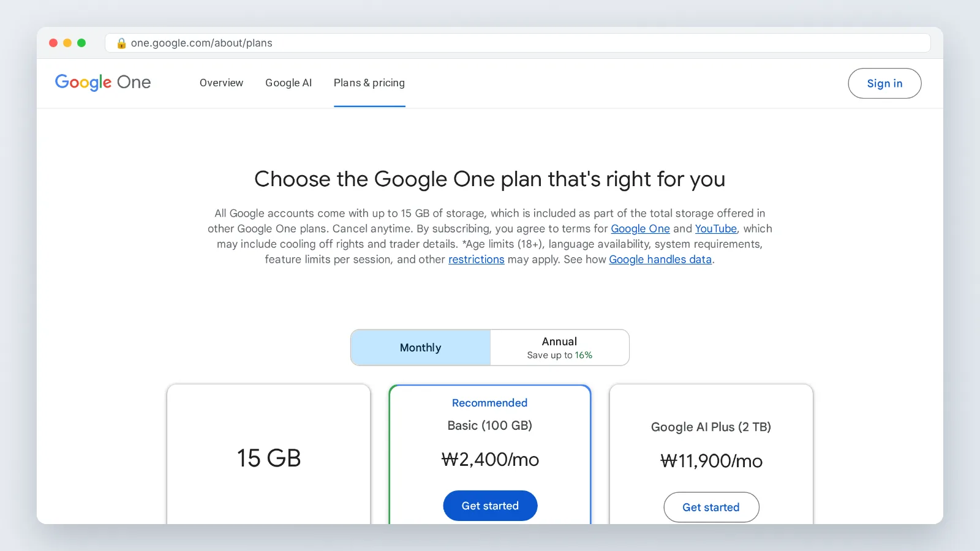Click the address bar URL field
The image size is (980, 551).
[x=518, y=43]
